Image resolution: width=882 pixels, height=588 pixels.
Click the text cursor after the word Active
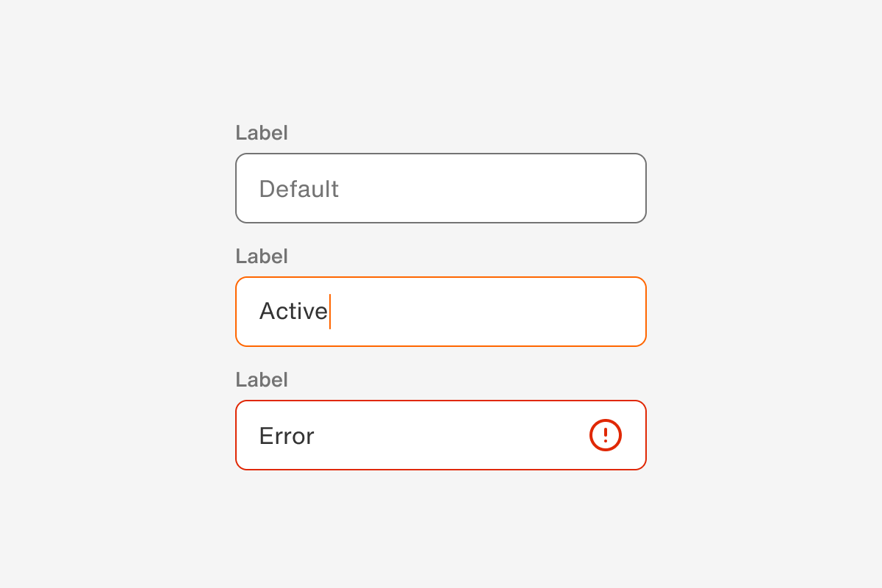(331, 311)
